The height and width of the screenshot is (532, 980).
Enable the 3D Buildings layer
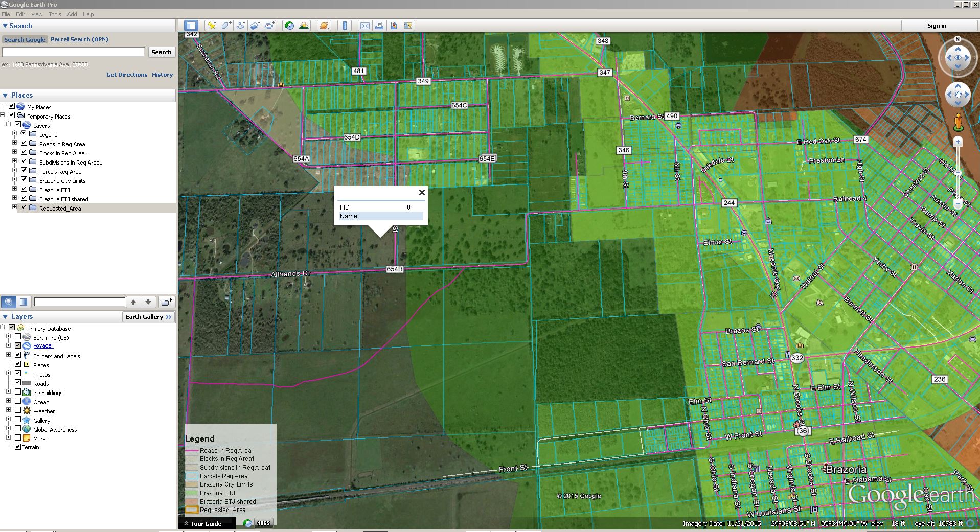[18, 392]
